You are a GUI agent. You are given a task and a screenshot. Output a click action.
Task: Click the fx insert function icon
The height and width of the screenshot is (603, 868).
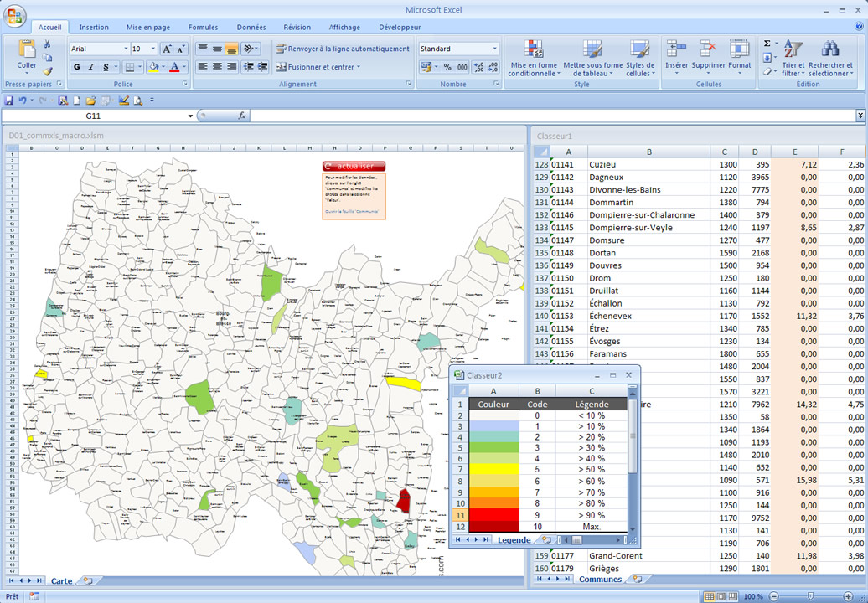pos(242,116)
